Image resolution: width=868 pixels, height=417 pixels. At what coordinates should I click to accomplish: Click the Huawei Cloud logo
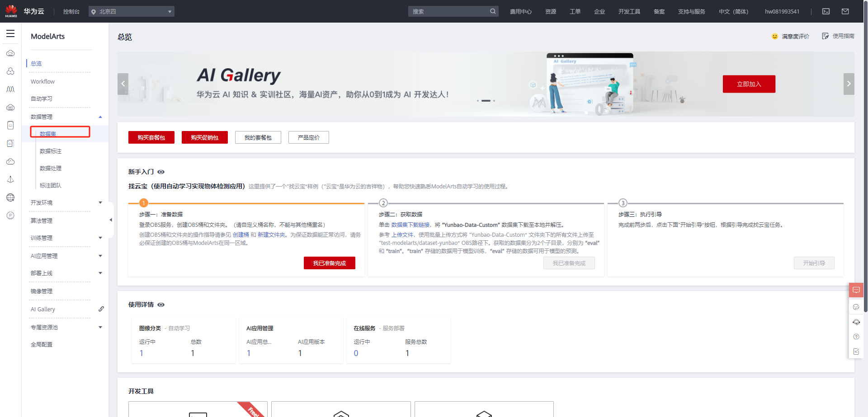coord(11,11)
